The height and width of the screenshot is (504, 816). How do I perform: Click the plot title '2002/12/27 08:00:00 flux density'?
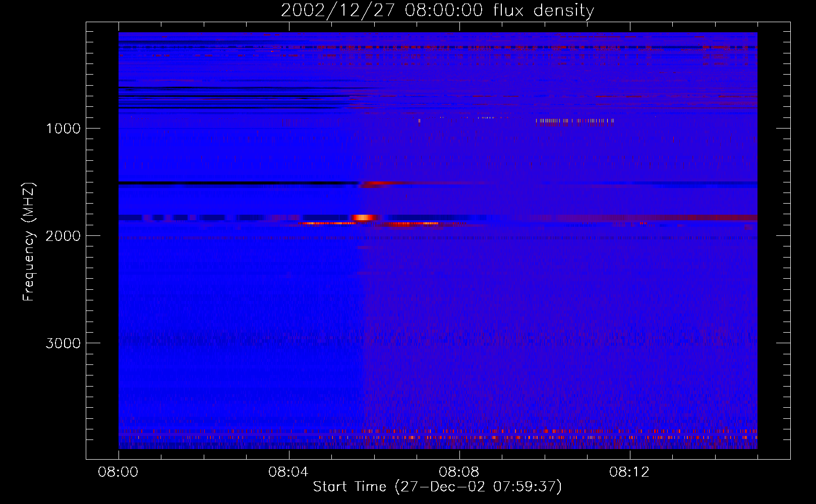(437, 10)
